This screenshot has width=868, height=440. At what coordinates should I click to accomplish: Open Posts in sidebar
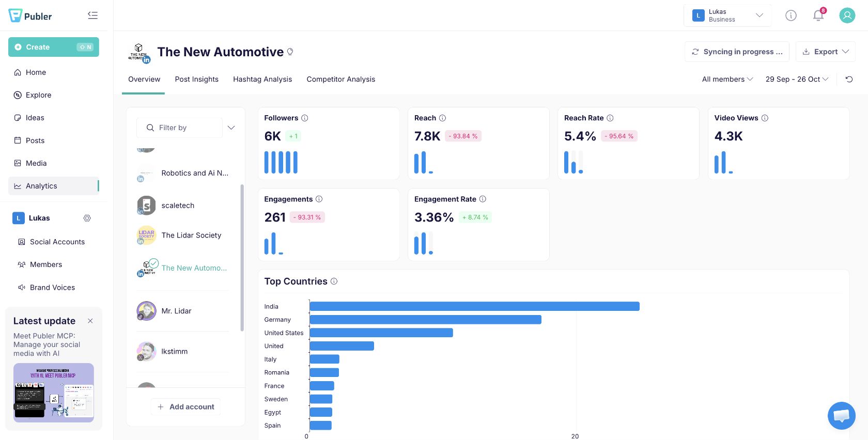(x=54, y=140)
